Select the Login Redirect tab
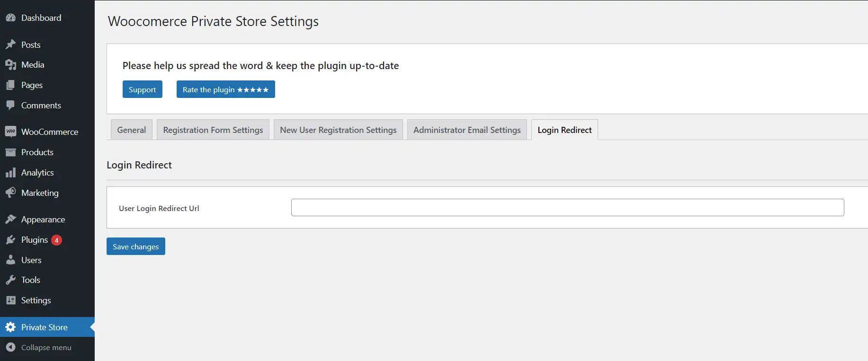Viewport: 868px width, 361px height. click(x=564, y=130)
